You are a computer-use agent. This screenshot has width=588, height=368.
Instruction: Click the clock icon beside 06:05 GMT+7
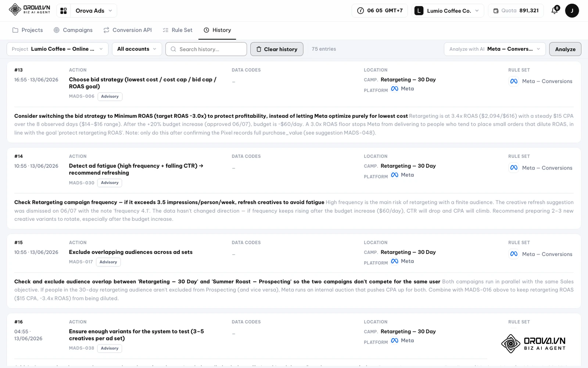pyautogui.click(x=361, y=11)
